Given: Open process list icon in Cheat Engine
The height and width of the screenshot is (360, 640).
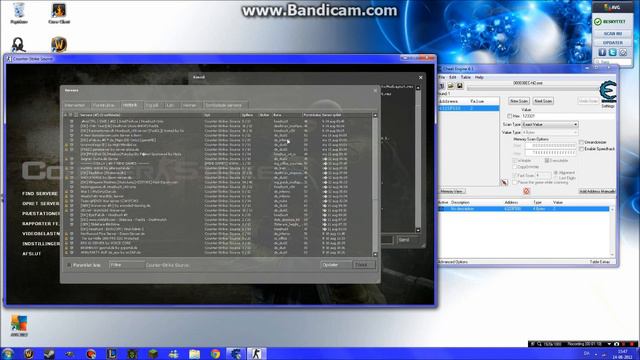Looking at the screenshot, I should click(x=442, y=86).
